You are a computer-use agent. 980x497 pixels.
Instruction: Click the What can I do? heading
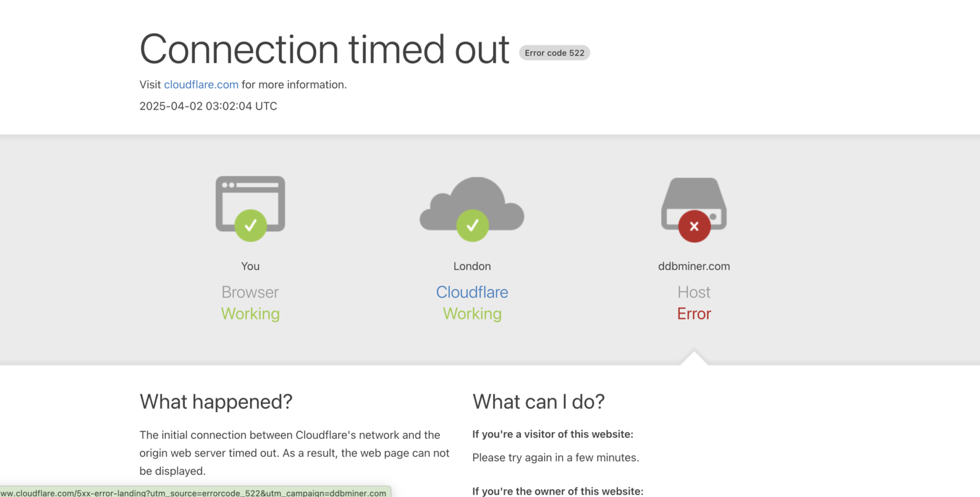(x=538, y=402)
